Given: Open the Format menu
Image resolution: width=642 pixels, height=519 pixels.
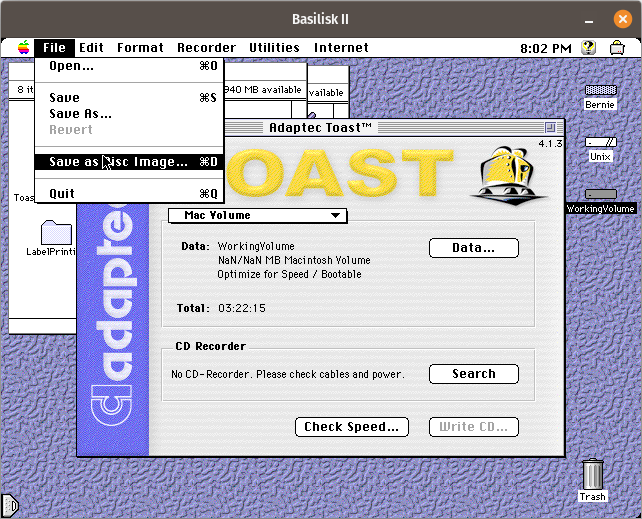Looking at the screenshot, I should pyautogui.click(x=140, y=48).
